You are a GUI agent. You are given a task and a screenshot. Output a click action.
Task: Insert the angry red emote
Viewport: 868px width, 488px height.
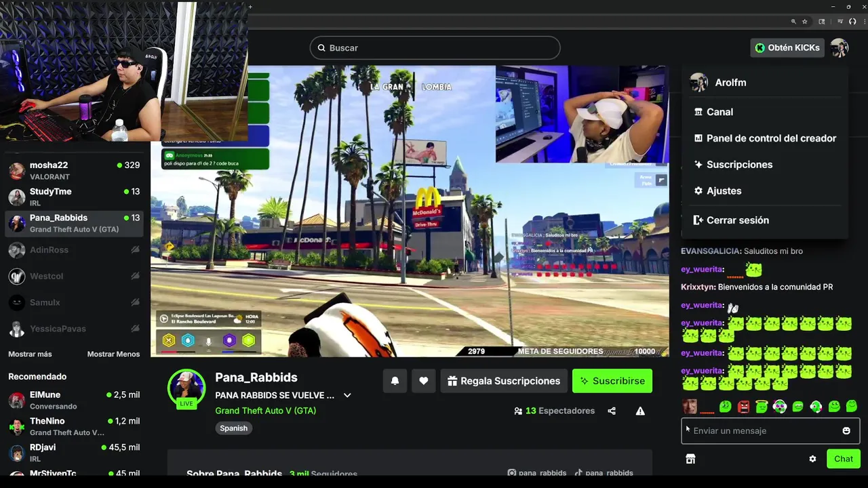click(744, 407)
